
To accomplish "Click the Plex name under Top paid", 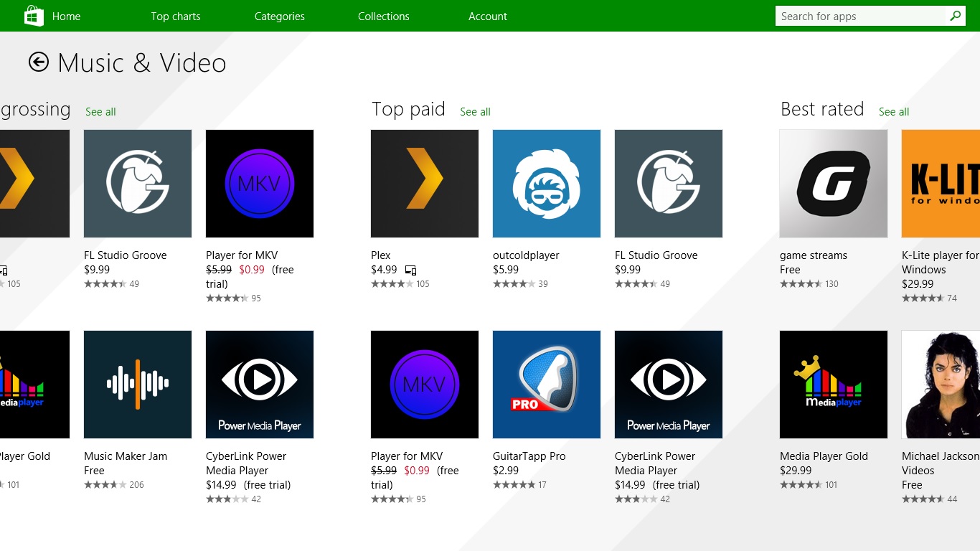I will point(381,255).
